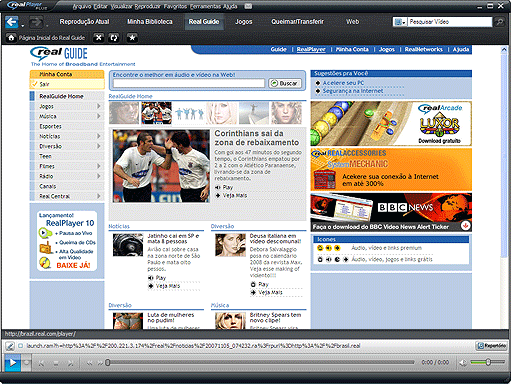Open the message envelope icon in menu bar
Image resolution: width=511 pixels, height=384 pixels.
[248, 6]
